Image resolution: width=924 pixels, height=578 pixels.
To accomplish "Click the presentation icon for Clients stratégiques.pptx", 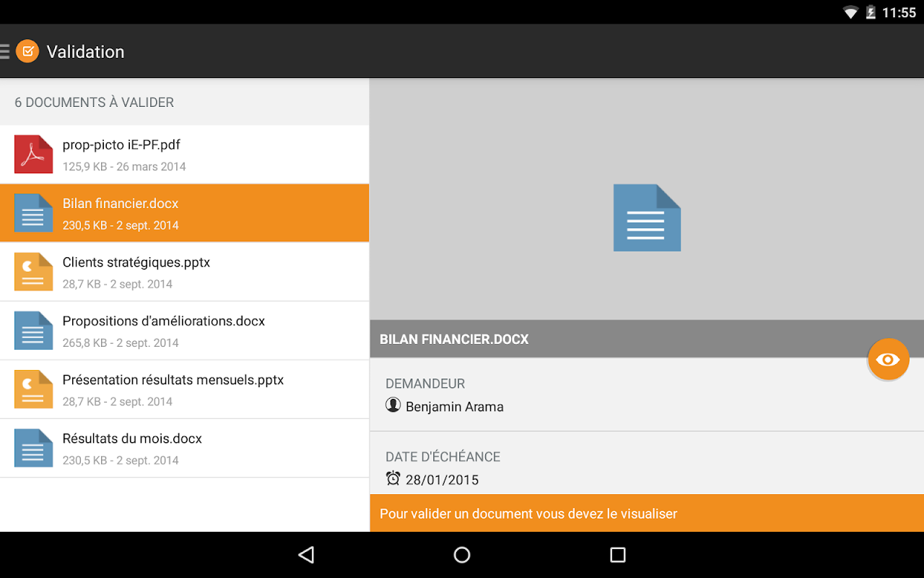I will [33, 272].
